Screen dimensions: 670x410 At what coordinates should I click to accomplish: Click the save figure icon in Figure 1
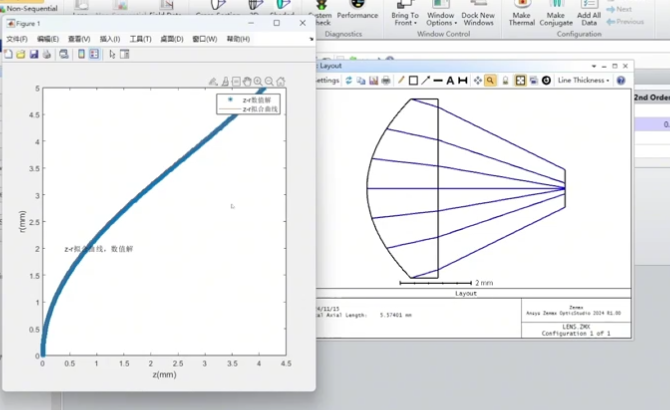[x=33, y=54]
